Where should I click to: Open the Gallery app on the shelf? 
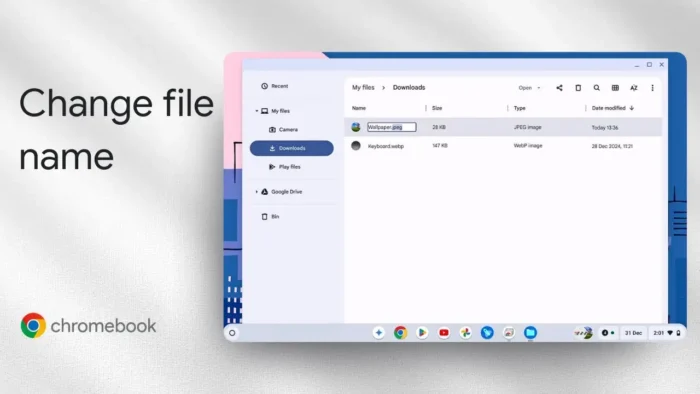point(509,333)
